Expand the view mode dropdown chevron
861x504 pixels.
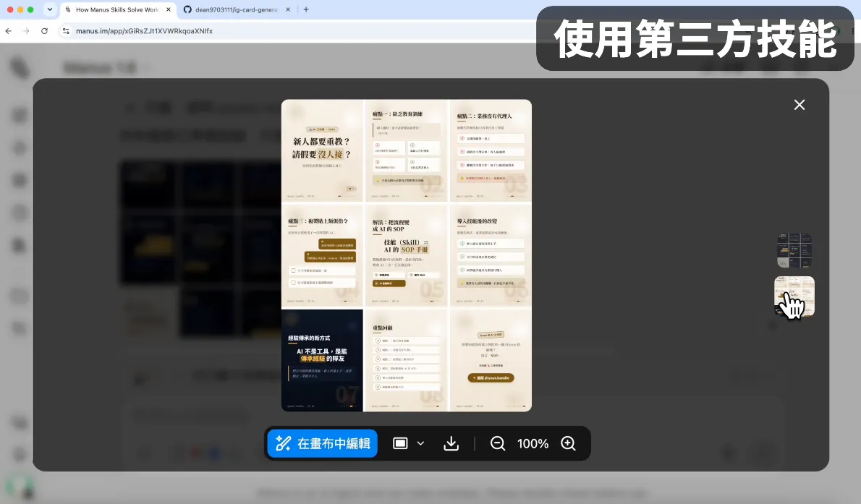pyautogui.click(x=420, y=443)
